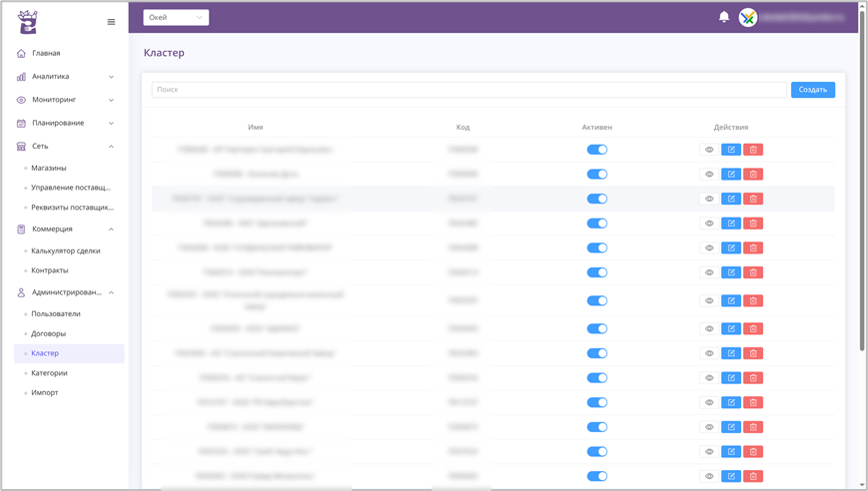Delete the row with two-line name
Screen dimensions: 868x491
[x=753, y=300]
